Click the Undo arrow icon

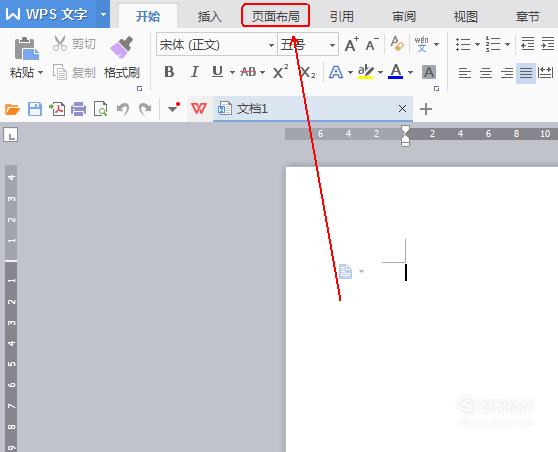(x=123, y=109)
